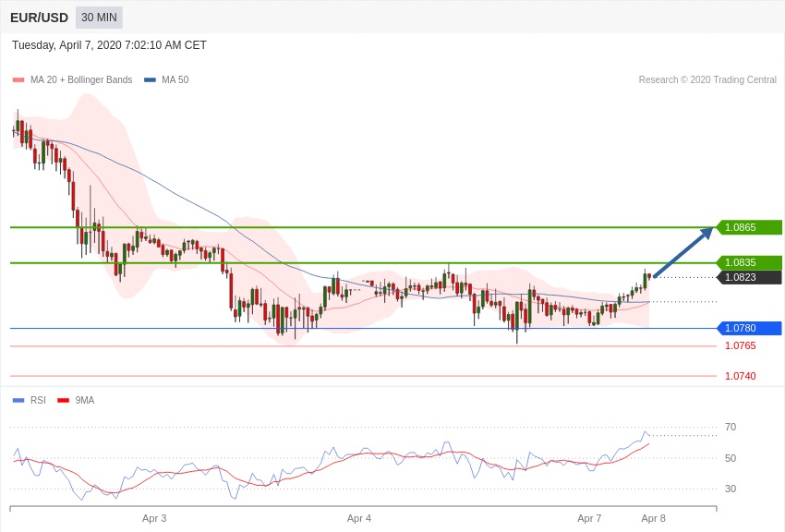Click the black 1.0823 current price tag
The height and width of the screenshot is (532, 785).
pyautogui.click(x=750, y=277)
